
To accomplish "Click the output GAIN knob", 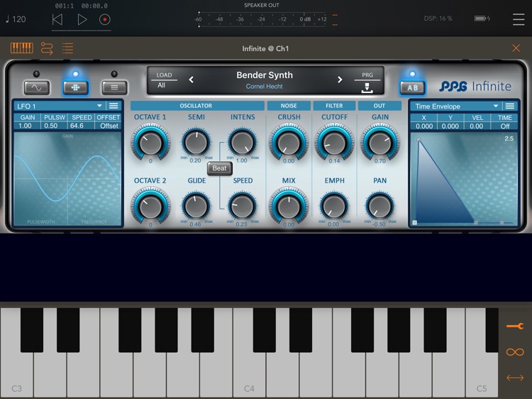I will pos(380,143).
